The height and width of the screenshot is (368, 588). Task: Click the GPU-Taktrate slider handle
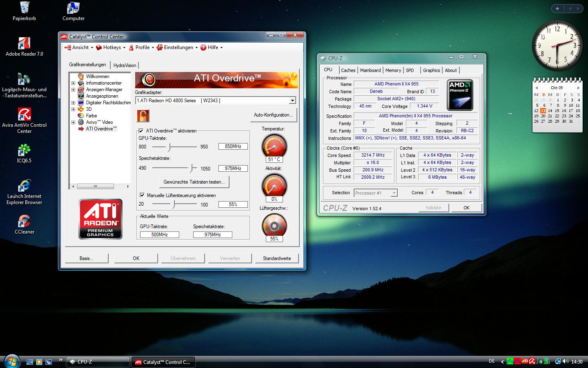169,146
